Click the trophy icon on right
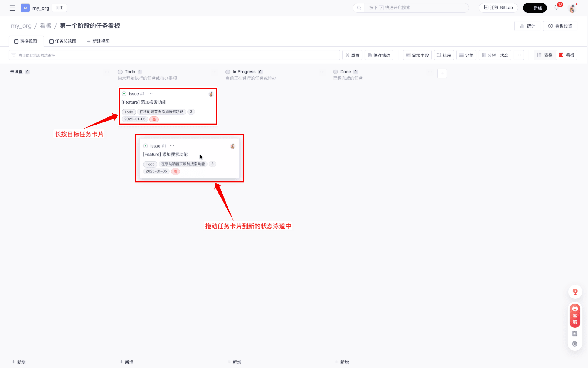This screenshot has height=368, width=588. click(x=575, y=292)
